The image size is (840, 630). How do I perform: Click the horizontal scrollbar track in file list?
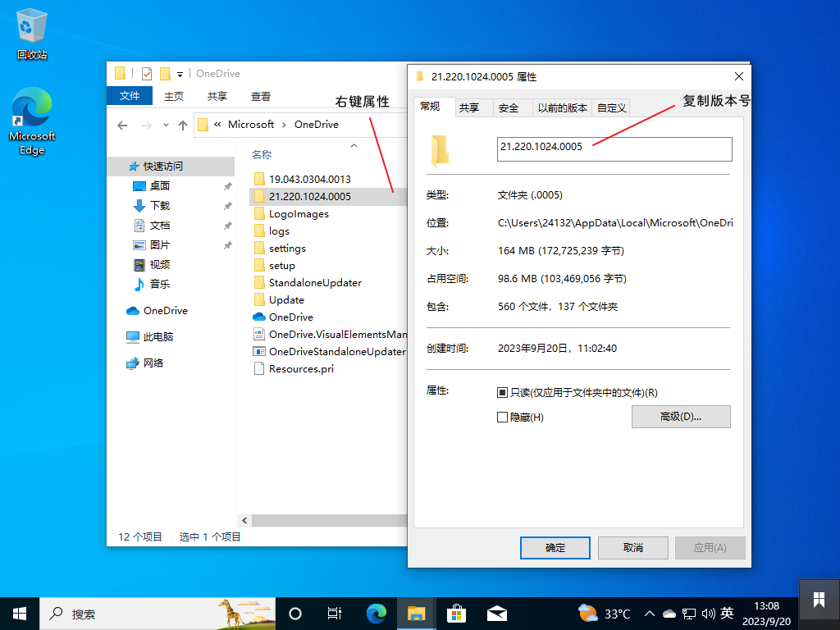[x=329, y=521]
